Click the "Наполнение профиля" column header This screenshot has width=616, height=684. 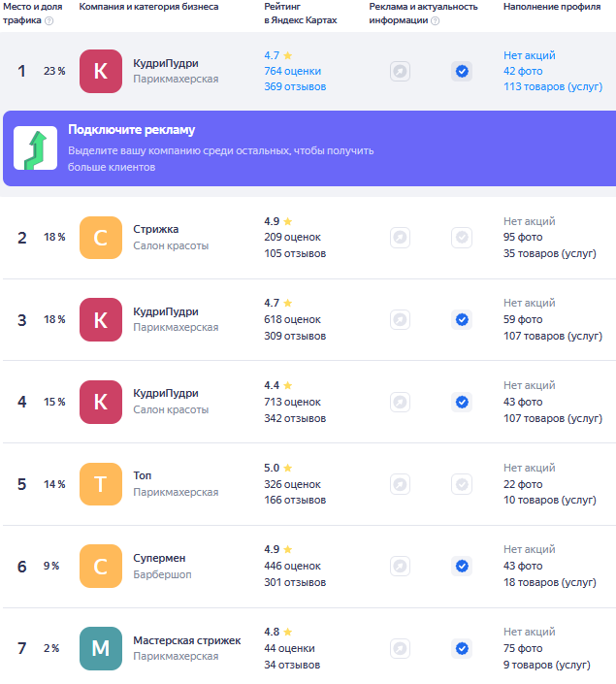(x=551, y=7)
